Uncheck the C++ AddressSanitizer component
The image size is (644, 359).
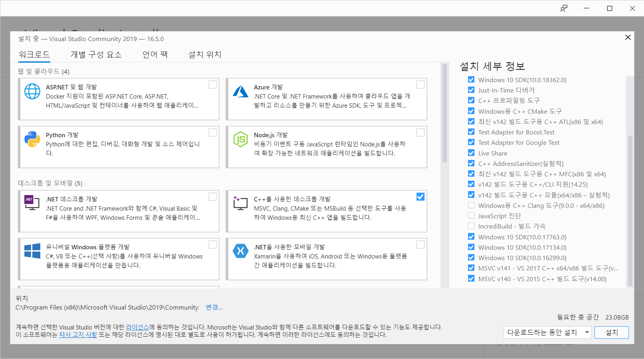pyautogui.click(x=471, y=164)
